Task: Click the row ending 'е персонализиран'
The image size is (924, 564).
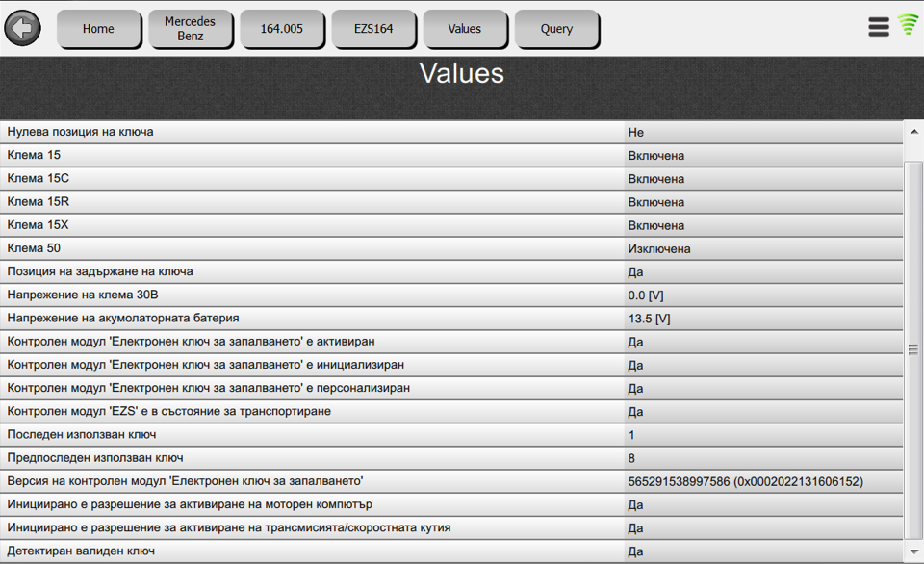Action: (450, 389)
